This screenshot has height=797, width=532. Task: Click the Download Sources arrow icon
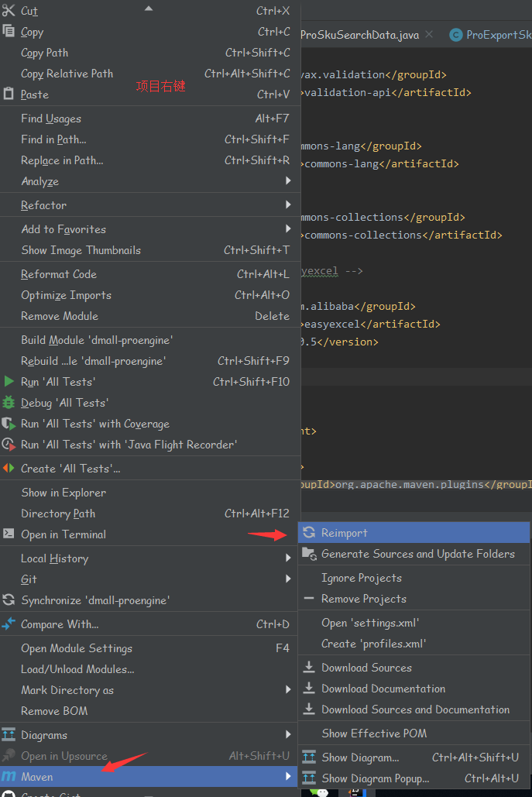pyautogui.click(x=309, y=668)
